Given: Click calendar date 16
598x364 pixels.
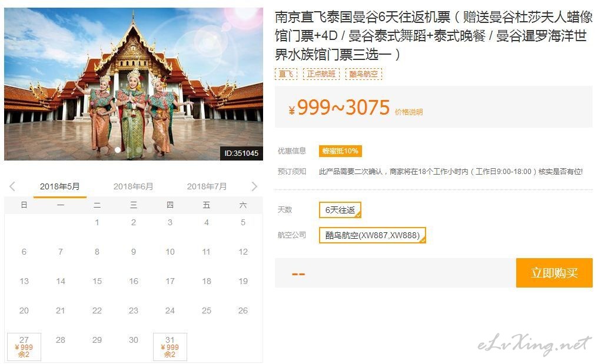Looking at the screenshot, I should tap(134, 281).
